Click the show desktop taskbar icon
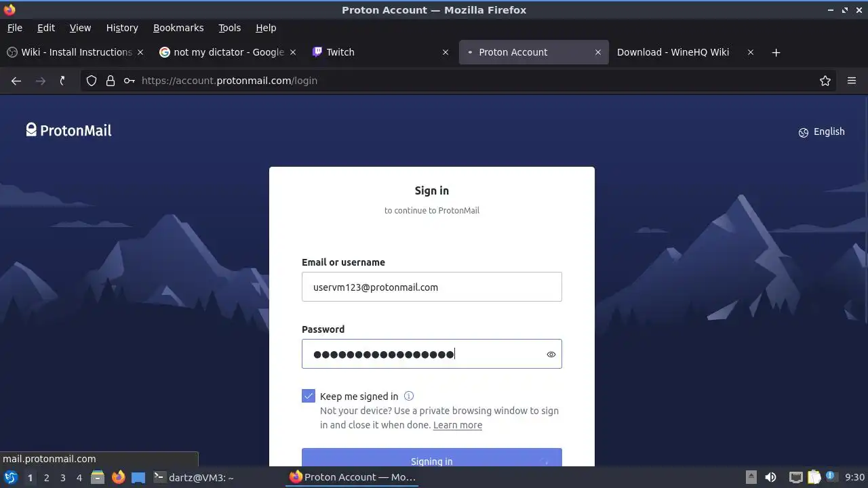Screen dimensions: 868x488 (138, 477)
